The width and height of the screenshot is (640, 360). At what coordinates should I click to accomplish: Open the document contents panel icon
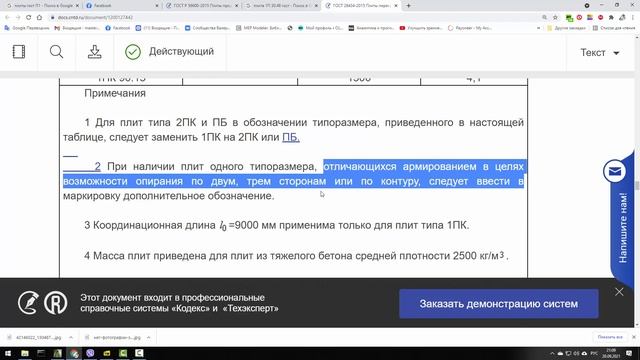tap(19, 52)
